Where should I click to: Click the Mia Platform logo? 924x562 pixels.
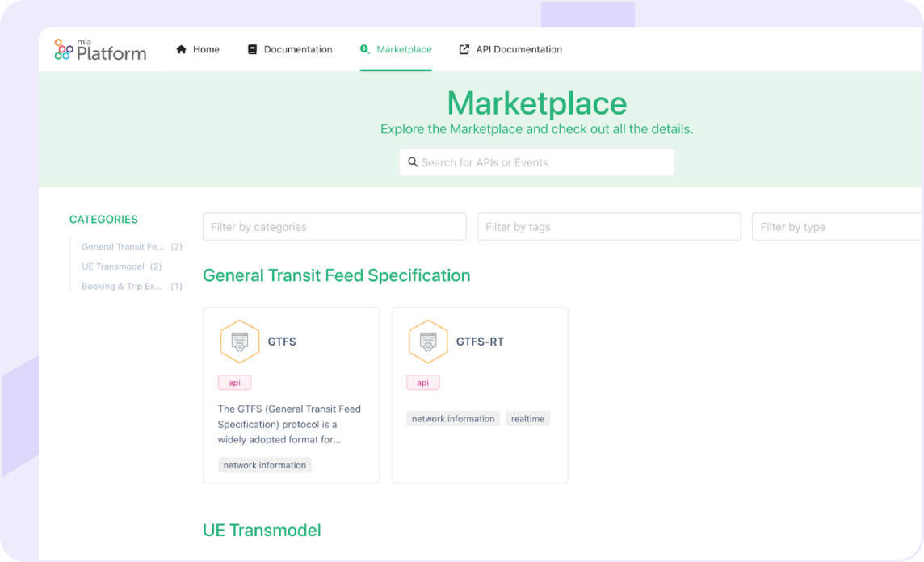100,50
